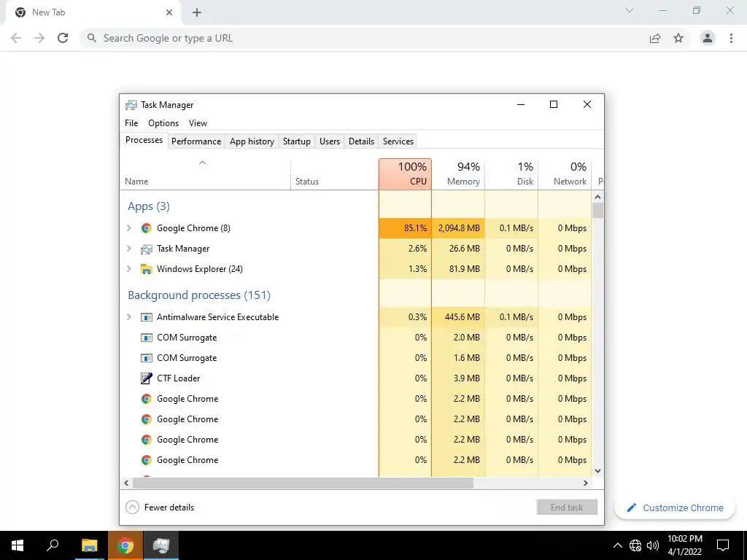Sort by the Name column header
747x560 pixels.
pos(205,174)
